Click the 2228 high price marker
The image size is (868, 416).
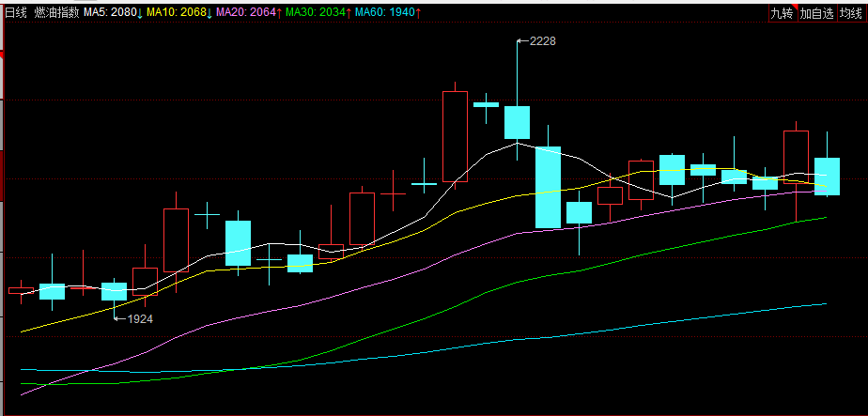[536, 41]
